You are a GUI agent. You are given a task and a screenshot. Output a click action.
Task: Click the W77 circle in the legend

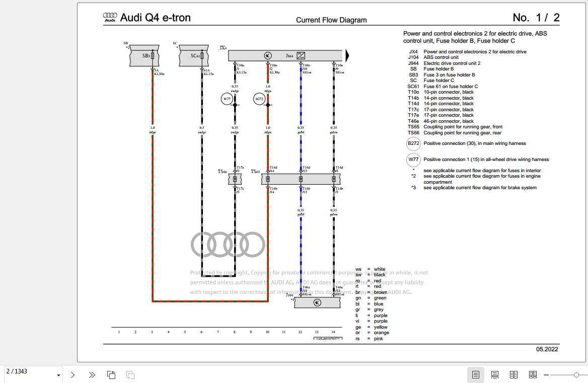point(413,160)
